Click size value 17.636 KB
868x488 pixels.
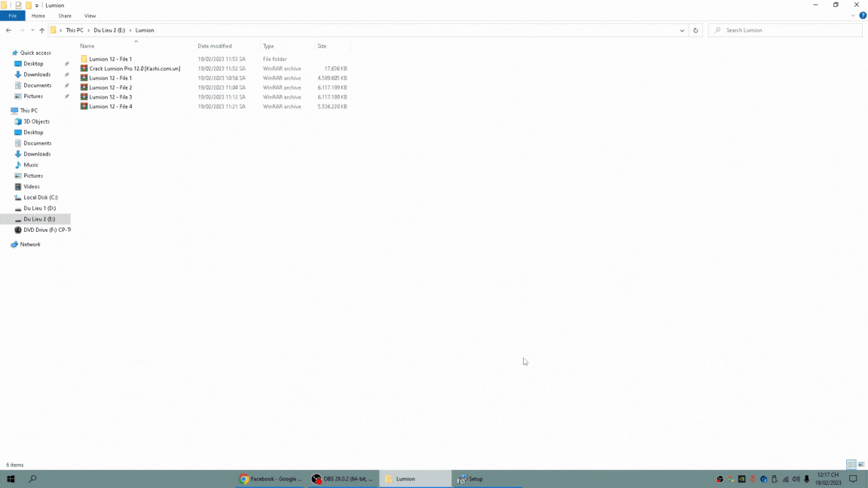pos(335,69)
